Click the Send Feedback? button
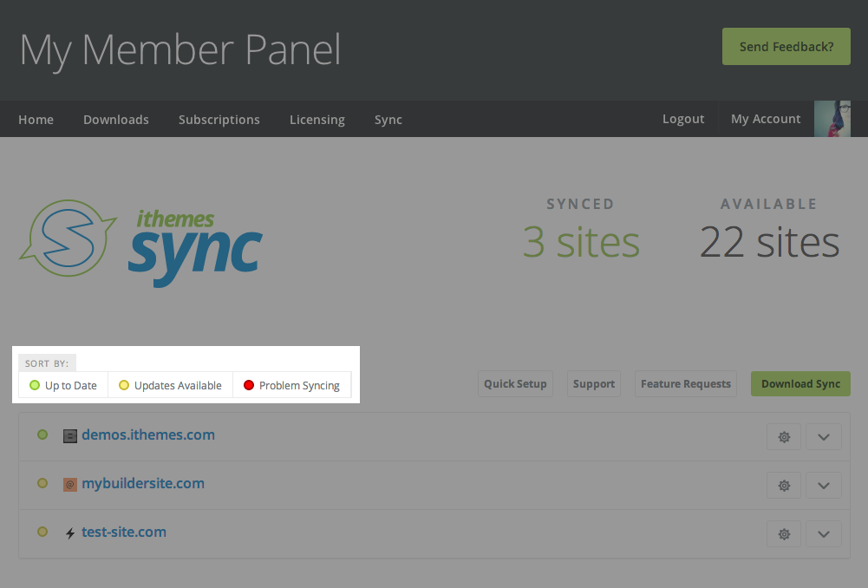The height and width of the screenshot is (588, 868). [x=786, y=47]
